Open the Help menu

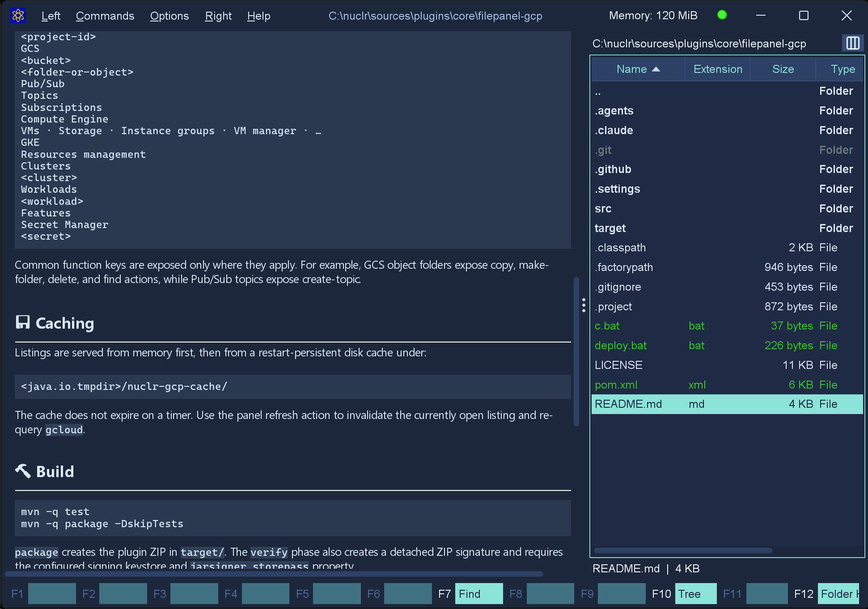click(258, 16)
